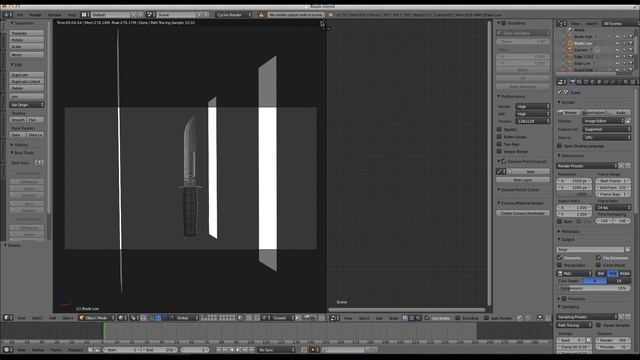The width and height of the screenshot is (640, 360).
Task: Uncheck the File Extensions checkbox
Action: (x=598, y=258)
